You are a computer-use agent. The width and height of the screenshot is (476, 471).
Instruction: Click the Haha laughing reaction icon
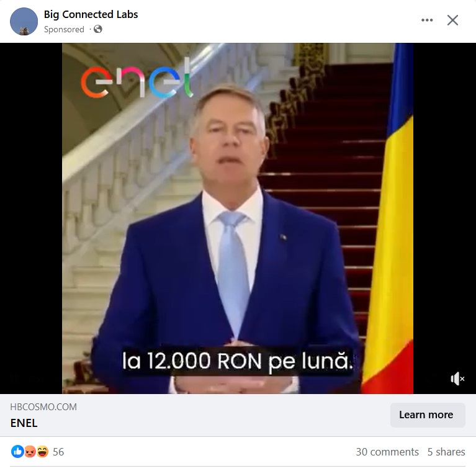click(42, 451)
